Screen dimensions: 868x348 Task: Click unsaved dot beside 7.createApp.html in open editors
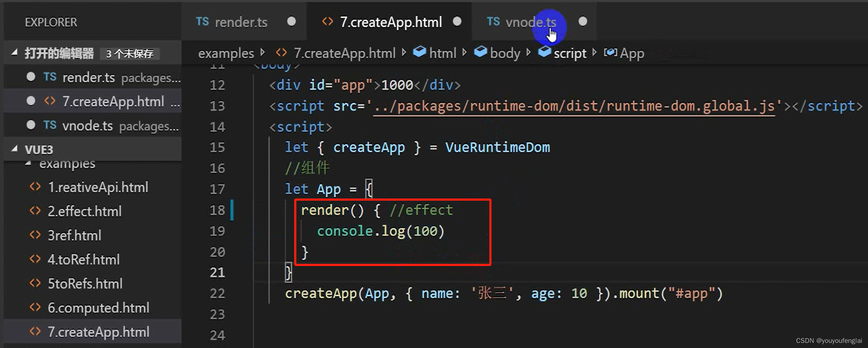point(31,101)
